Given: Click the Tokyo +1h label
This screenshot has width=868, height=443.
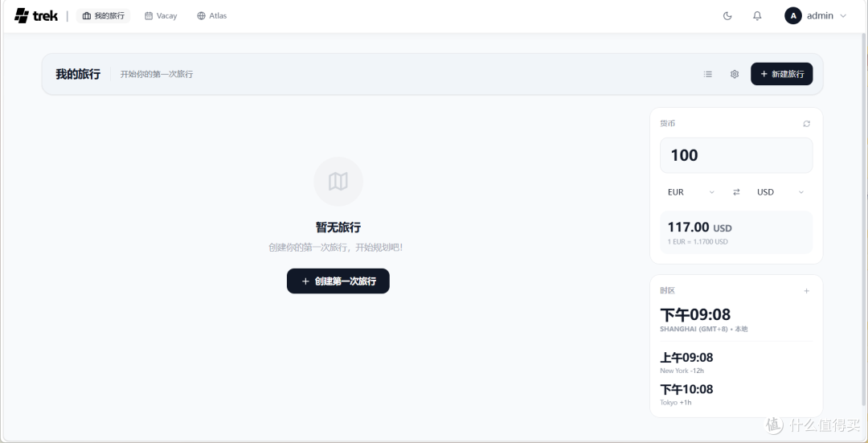Looking at the screenshot, I should click(x=675, y=403).
